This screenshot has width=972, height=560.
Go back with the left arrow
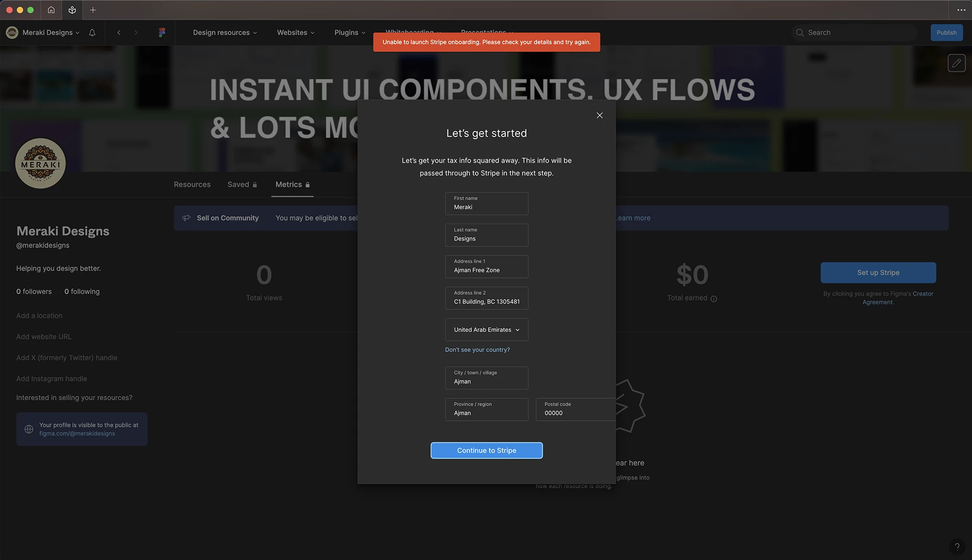click(x=119, y=33)
